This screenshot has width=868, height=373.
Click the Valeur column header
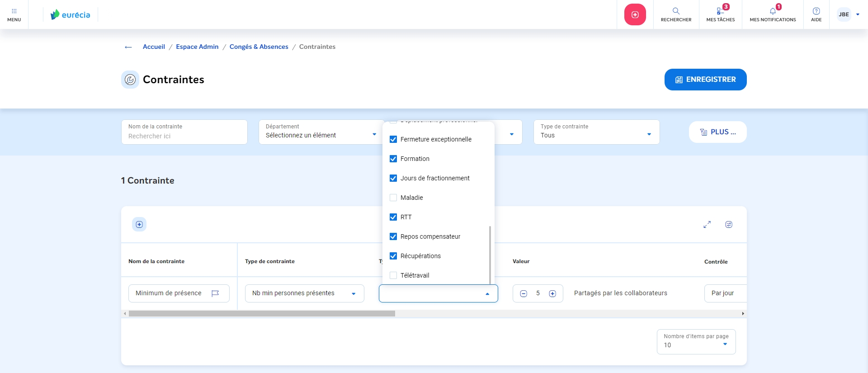click(x=521, y=261)
